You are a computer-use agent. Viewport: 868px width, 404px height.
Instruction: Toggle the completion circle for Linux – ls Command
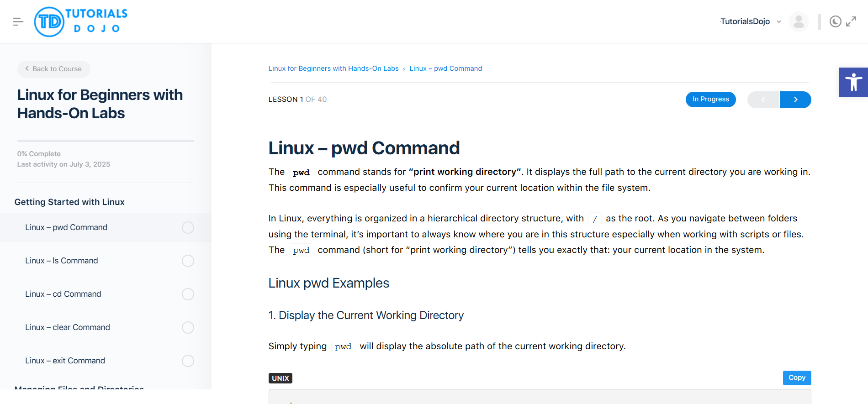188,261
